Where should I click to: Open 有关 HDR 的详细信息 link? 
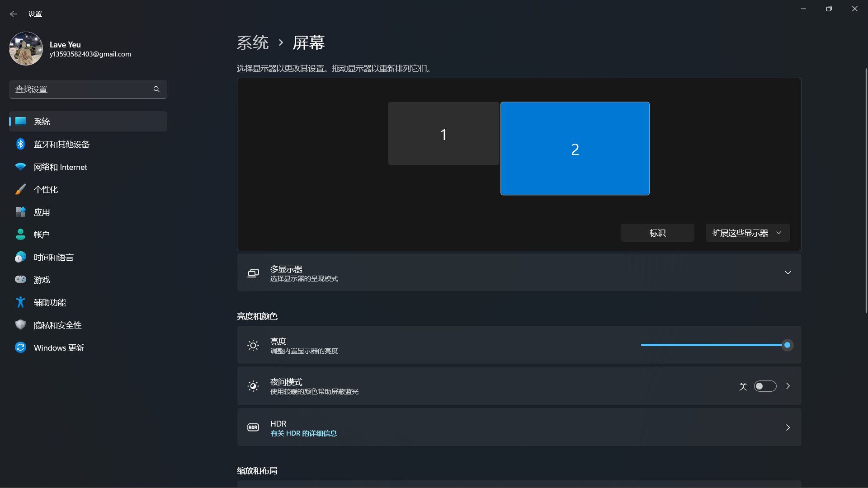(303, 433)
